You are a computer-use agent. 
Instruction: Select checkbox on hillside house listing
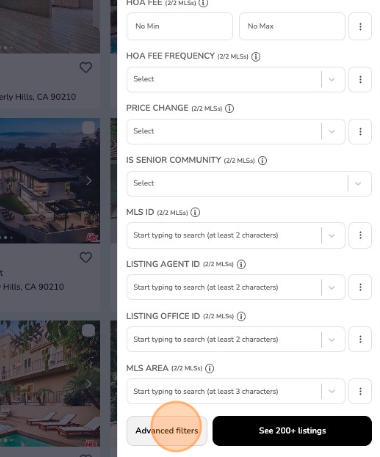pos(88,127)
